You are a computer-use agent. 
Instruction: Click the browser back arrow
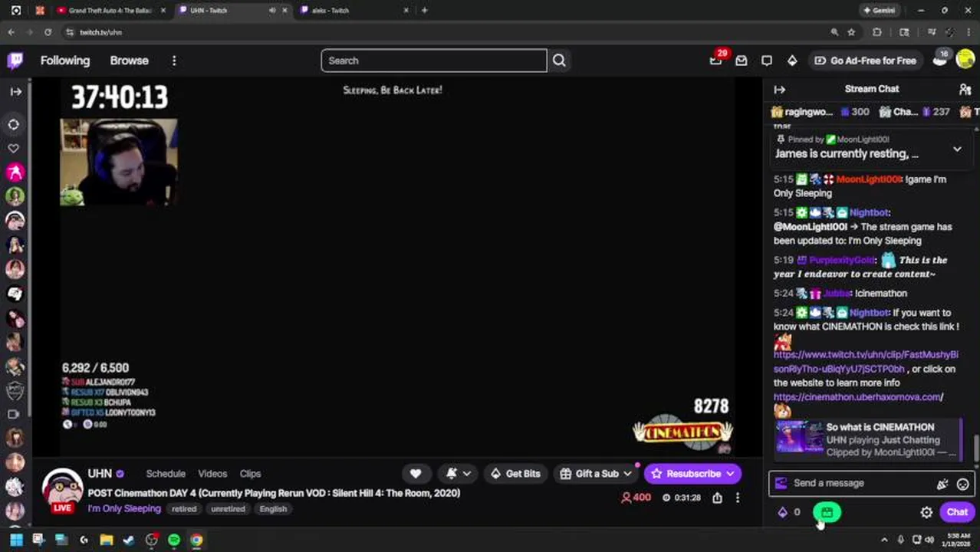[x=11, y=32]
